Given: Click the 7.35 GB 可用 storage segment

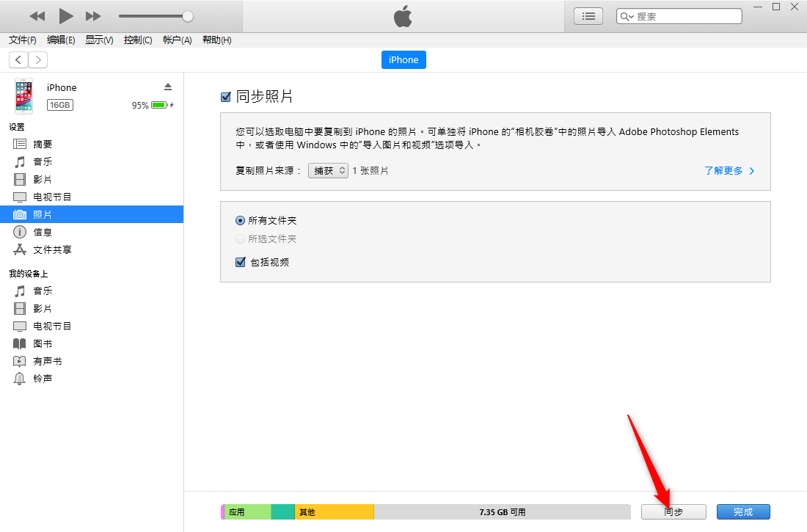Looking at the screenshot, I should (x=503, y=512).
